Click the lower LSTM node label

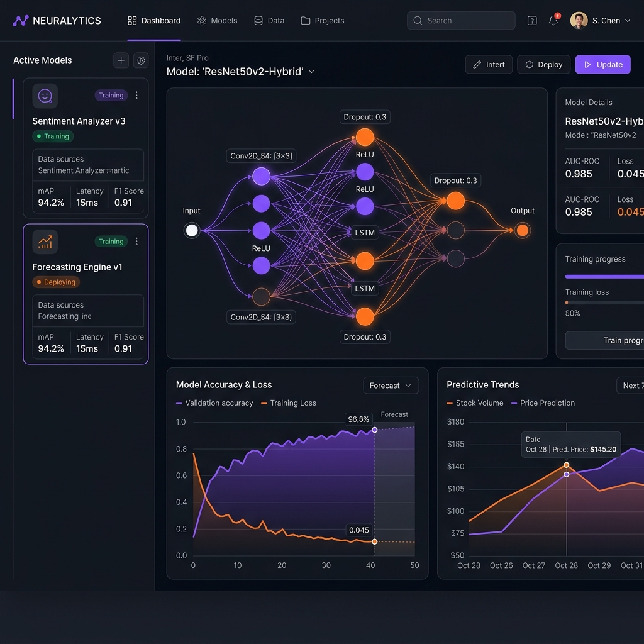(x=365, y=288)
